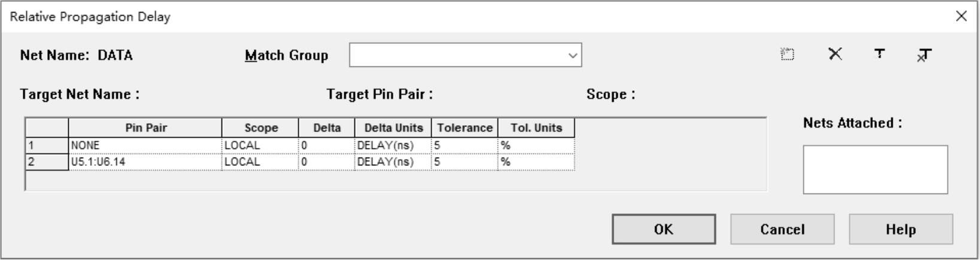Open the Match Group dropdown arrow
This screenshot has height=260, width=980.
point(573,56)
